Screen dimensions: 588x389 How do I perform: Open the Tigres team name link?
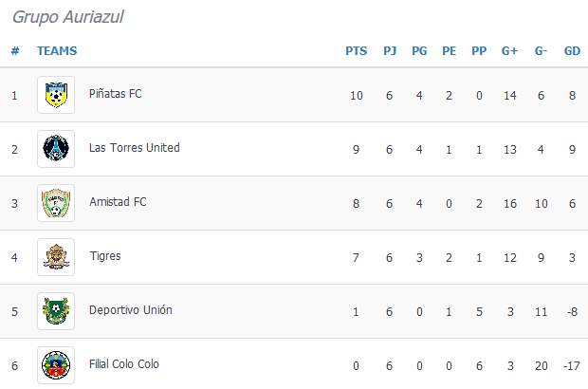tap(105, 256)
